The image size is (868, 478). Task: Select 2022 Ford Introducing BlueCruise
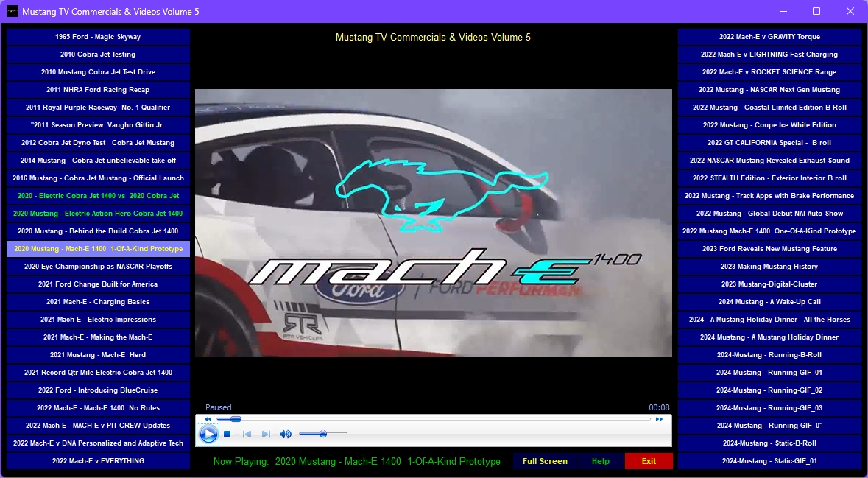[98, 390]
